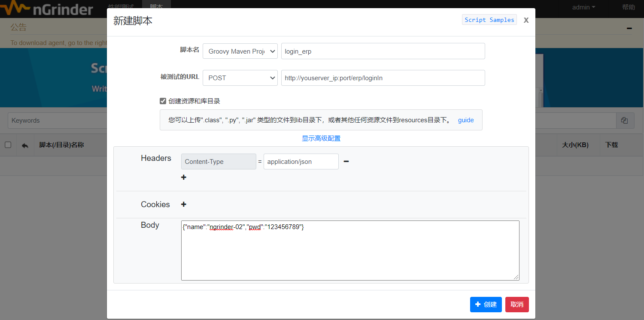644x320 pixels.
Task: Click the login_erp script name field
Action: [x=383, y=51]
